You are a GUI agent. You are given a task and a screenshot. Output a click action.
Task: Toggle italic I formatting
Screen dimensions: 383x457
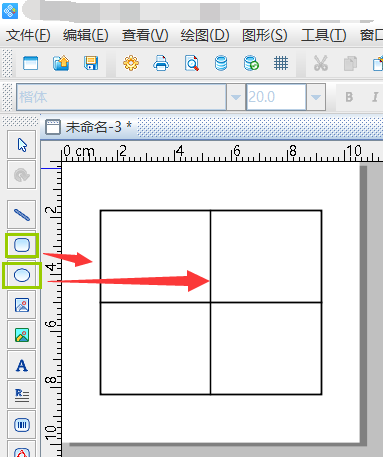(375, 97)
